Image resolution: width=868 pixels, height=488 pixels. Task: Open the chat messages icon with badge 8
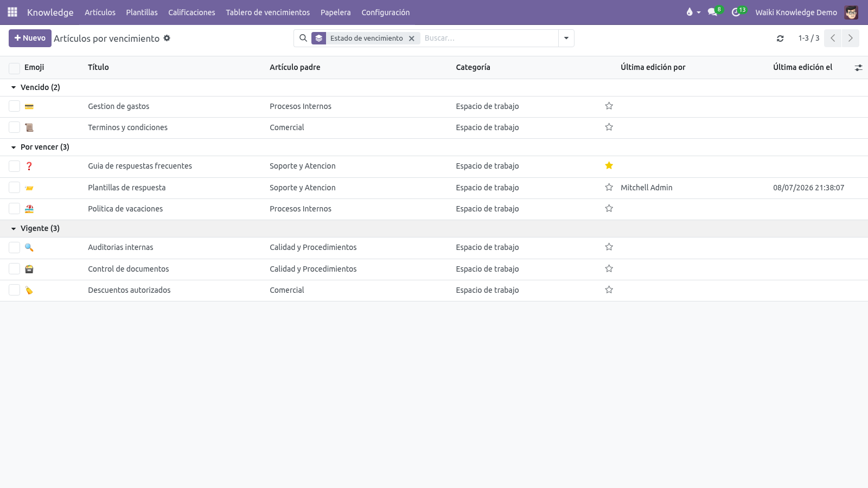click(x=713, y=12)
